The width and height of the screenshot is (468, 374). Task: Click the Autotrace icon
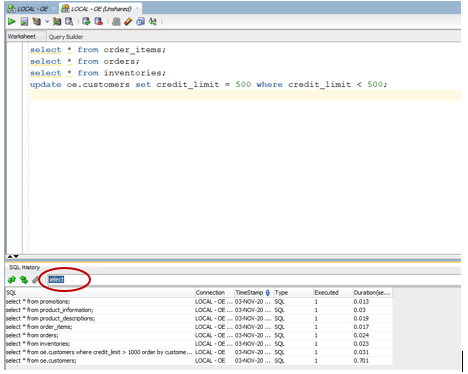point(57,22)
